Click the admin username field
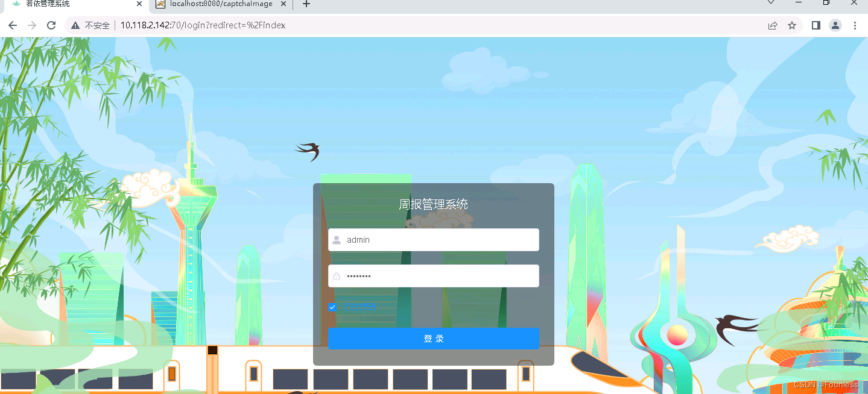The width and height of the screenshot is (868, 394). (x=433, y=240)
